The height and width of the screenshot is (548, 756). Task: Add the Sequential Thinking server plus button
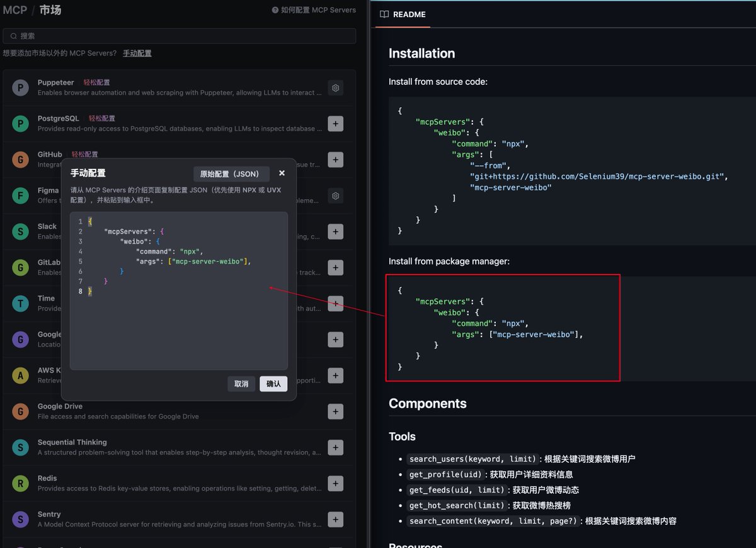click(x=336, y=448)
